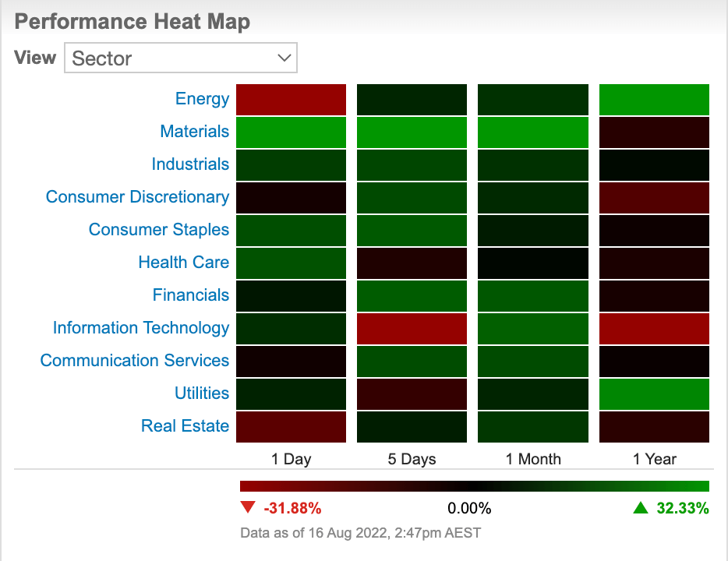Click the green up triangle legend icon
Image resolution: width=728 pixels, height=561 pixels.
pos(641,508)
